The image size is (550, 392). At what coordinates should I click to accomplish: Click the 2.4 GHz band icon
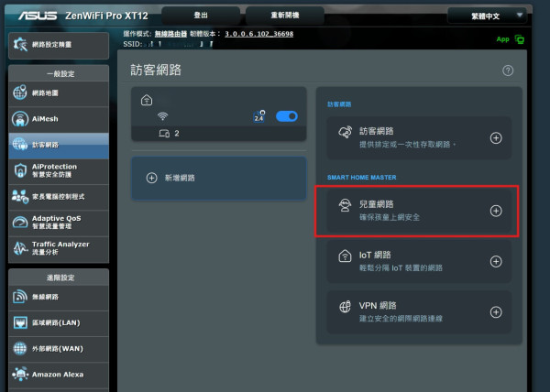click(x=259, y=116)
